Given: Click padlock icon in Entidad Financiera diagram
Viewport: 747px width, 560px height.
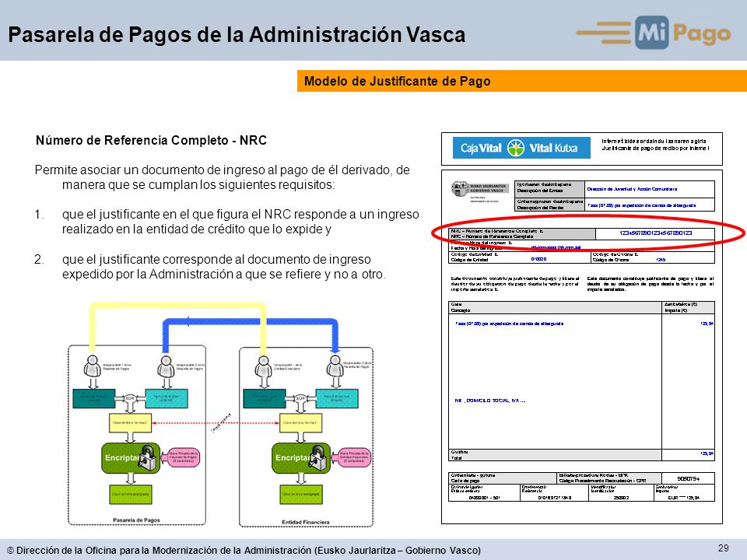Looking at the screenshot, I should point(319,457).
